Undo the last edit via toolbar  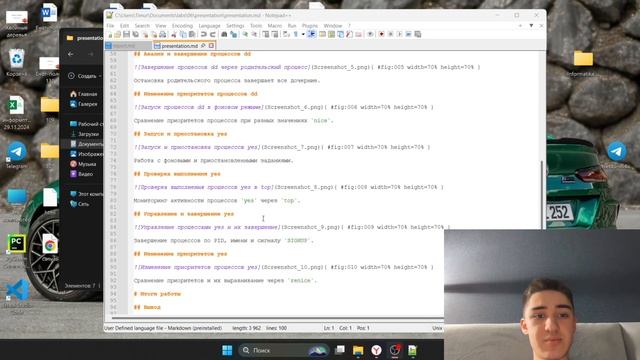click(x=204, y=34)
